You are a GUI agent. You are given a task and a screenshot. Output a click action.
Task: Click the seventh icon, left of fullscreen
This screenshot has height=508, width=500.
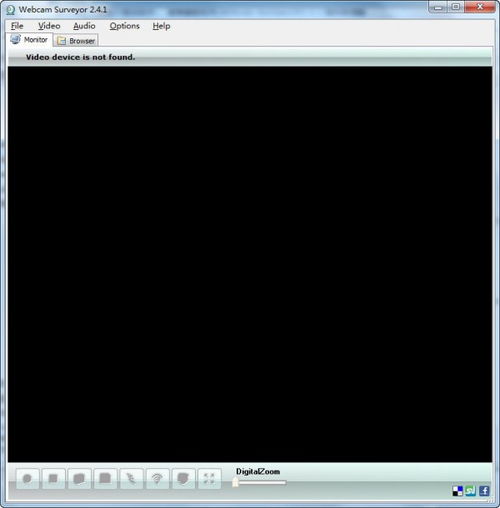[183, 479]
